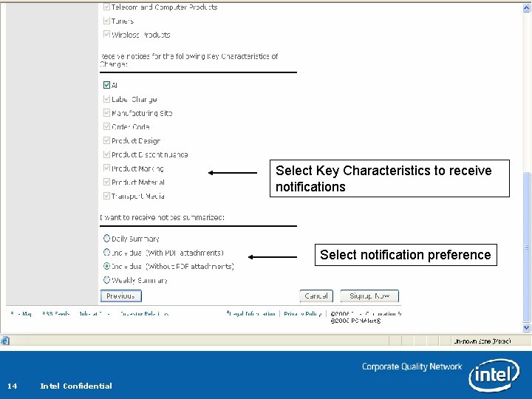Click the Weekly Summary text label

[140, 280]
